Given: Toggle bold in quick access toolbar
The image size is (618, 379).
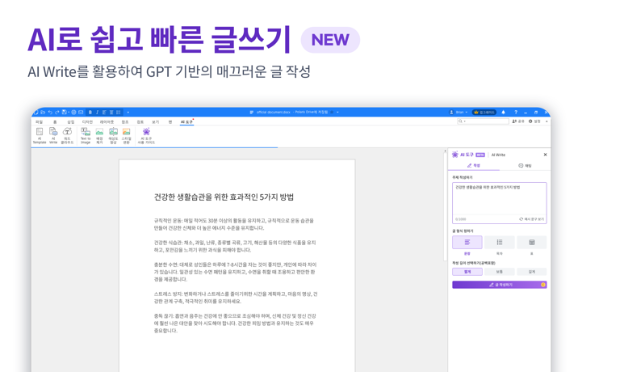Looking at the screenshot, I should click(x=90, y=112).
